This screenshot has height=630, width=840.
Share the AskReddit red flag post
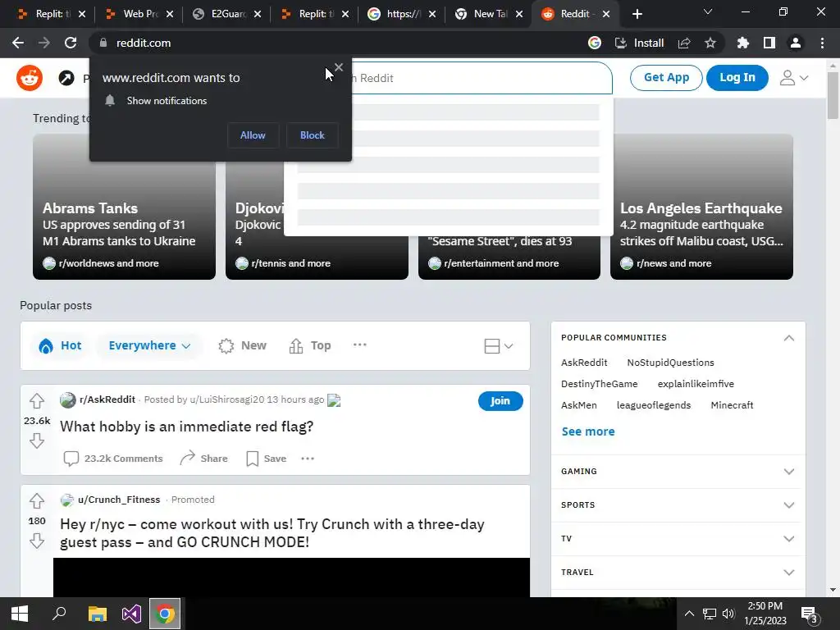[x=203, y=459]
